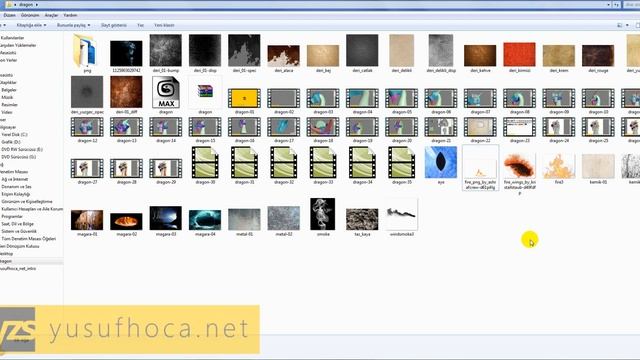Image resolution: width=640 pixels, height=360 pixels.
Task: Click the Yaz burn button
Action: click(140, 25)
